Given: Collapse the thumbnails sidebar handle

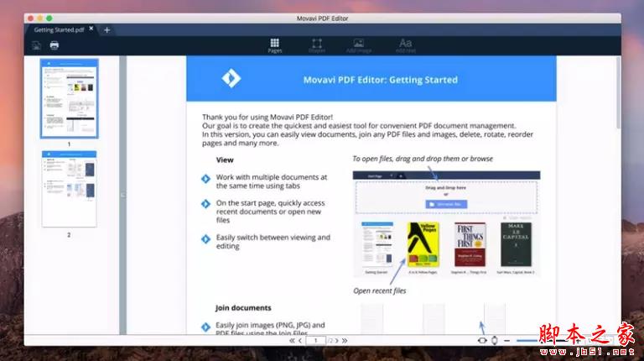Looking at the screenshot, I should (122, 195).
